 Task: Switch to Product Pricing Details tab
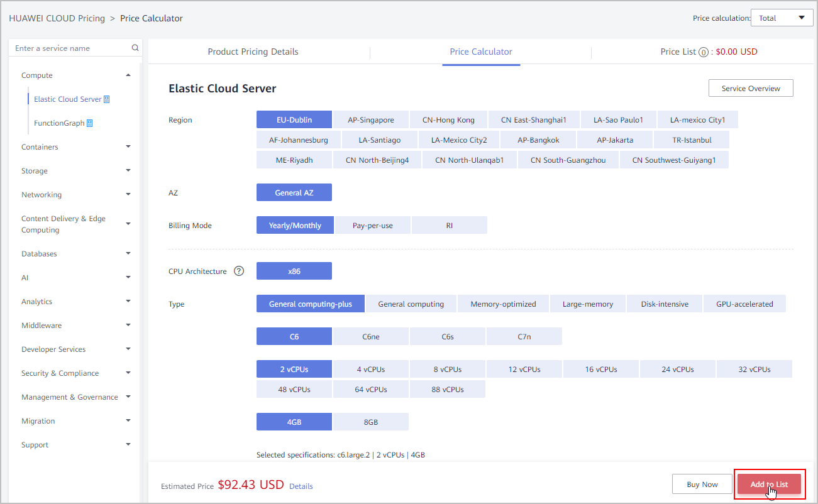point(253,52)
